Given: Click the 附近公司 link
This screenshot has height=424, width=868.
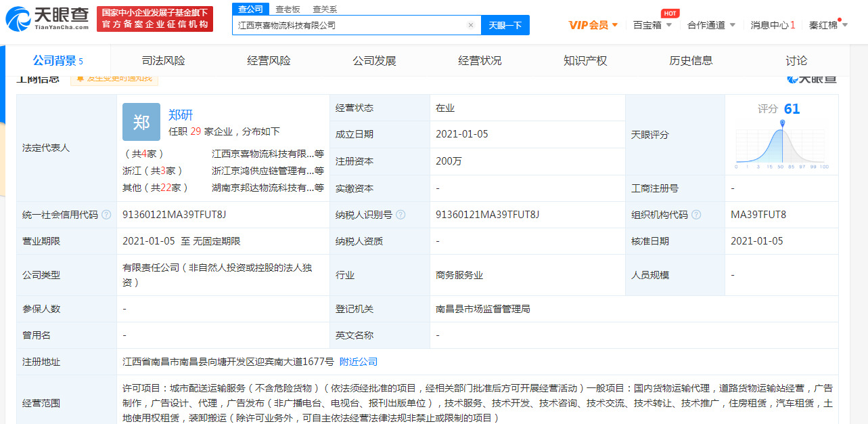Looking at the screenshot, I should tap(359, 362).
